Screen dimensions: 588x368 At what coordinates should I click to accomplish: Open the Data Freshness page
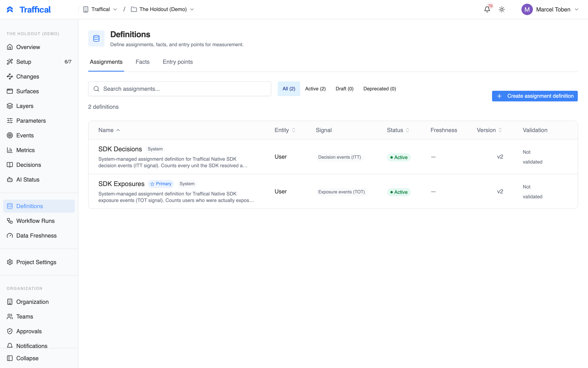coord(39,236)
